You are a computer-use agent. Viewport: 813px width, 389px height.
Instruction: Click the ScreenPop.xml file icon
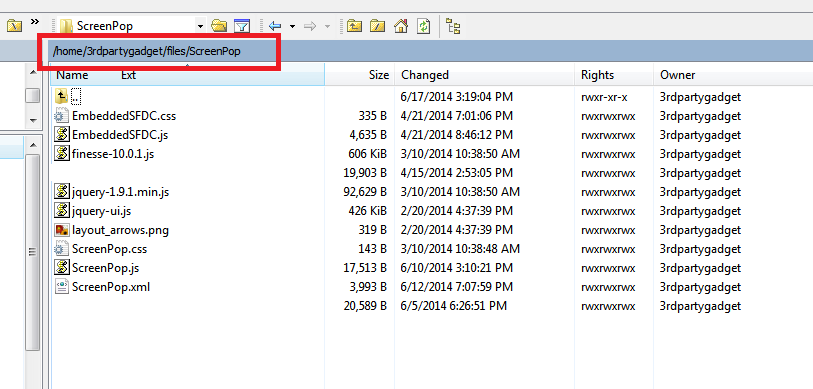tap(62, 286)
